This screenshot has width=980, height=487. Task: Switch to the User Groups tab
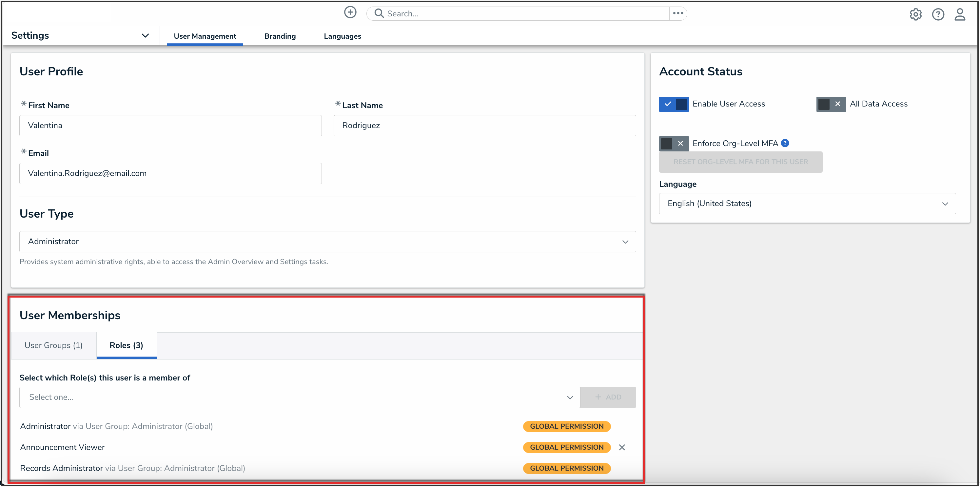click(54, 345)
